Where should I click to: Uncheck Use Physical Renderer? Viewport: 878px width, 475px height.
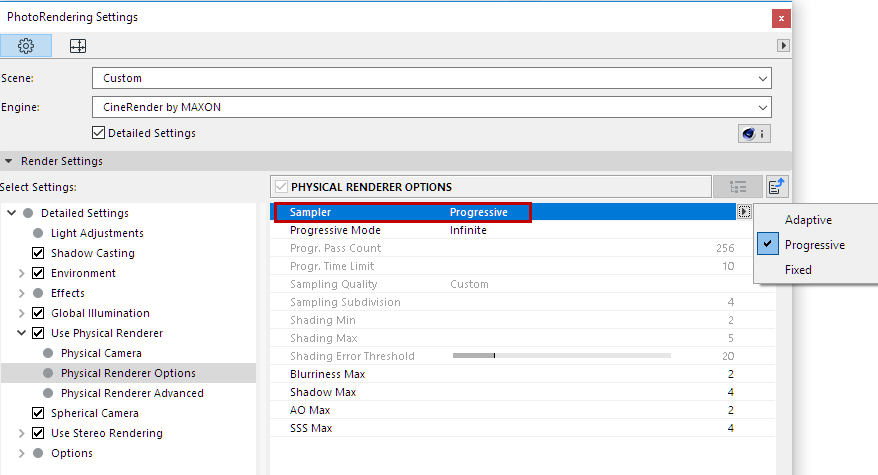click(38, 333)
